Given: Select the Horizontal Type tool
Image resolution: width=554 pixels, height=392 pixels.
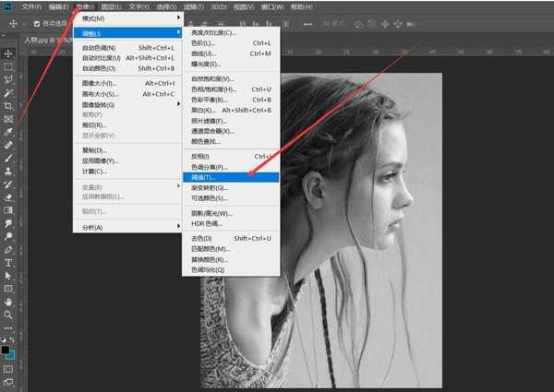Looking at the screenshot, I should point(8,262).
